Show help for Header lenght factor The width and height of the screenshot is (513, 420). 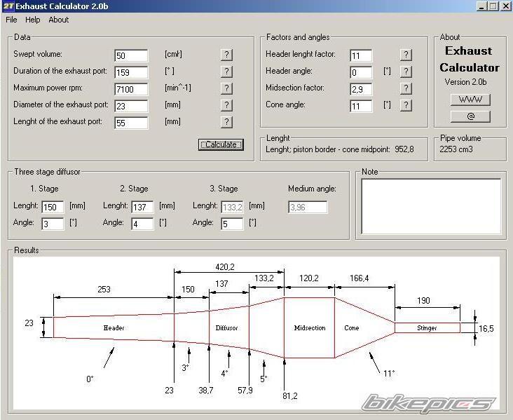click(406, 55)
